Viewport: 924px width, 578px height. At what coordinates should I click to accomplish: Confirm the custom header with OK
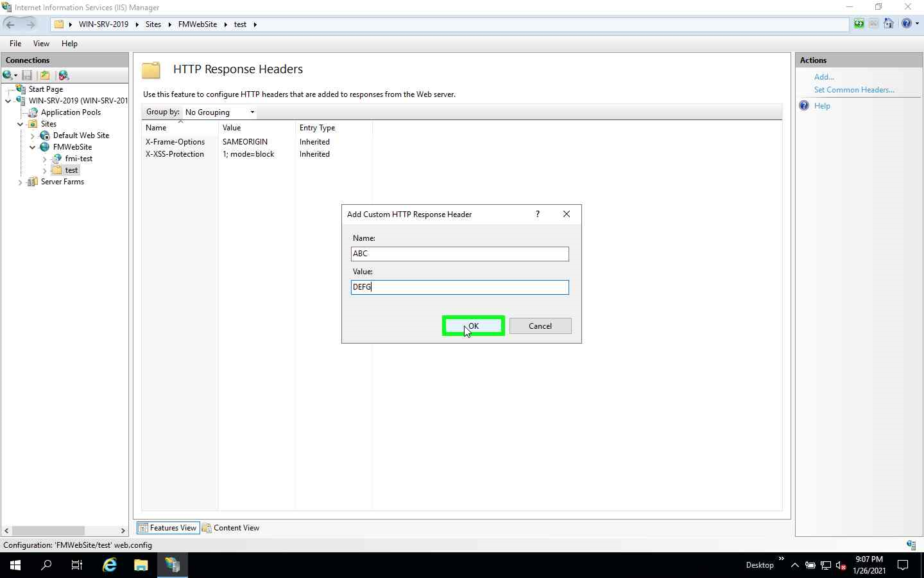[x=473, y=326]
